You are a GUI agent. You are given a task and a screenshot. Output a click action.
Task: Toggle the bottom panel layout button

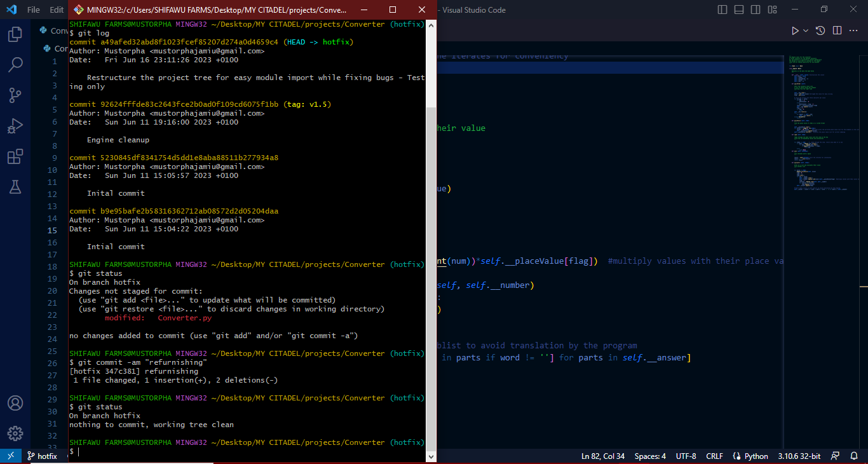(x=739, y=10)
